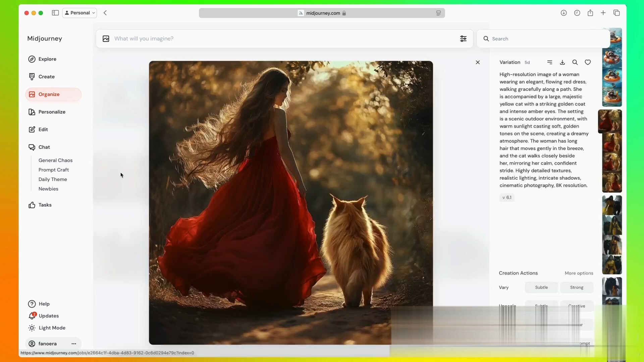Show Safari tab overview
Screen dimensions: 644x362
click(616, 13)
